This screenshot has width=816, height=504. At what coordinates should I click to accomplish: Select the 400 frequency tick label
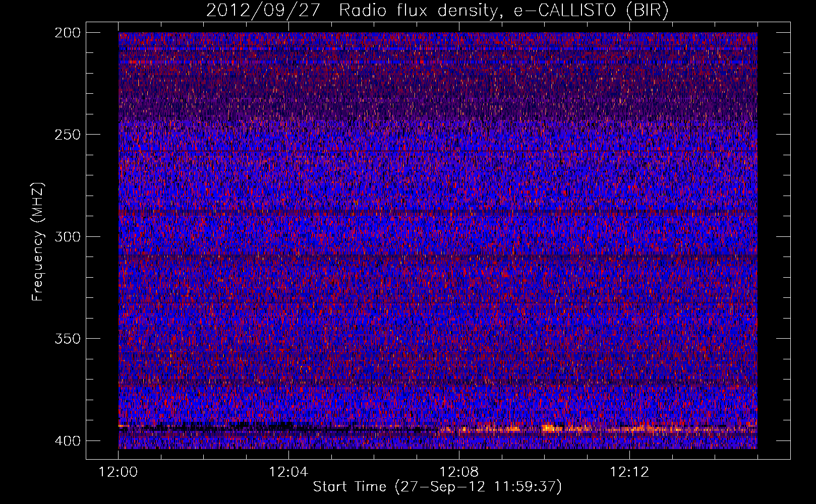[67, 440]
